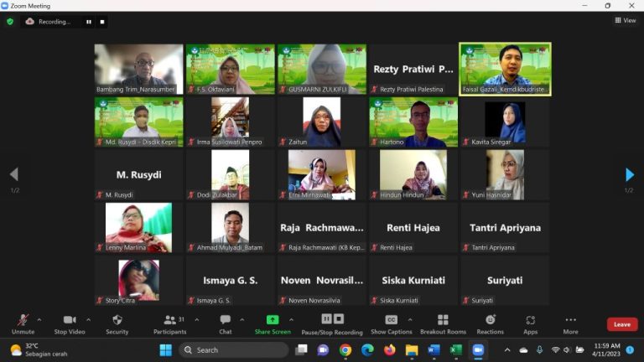644x362 pixels.
Task: Select Dodi Zulakbar video tile
Action: [x=231, y=175]
